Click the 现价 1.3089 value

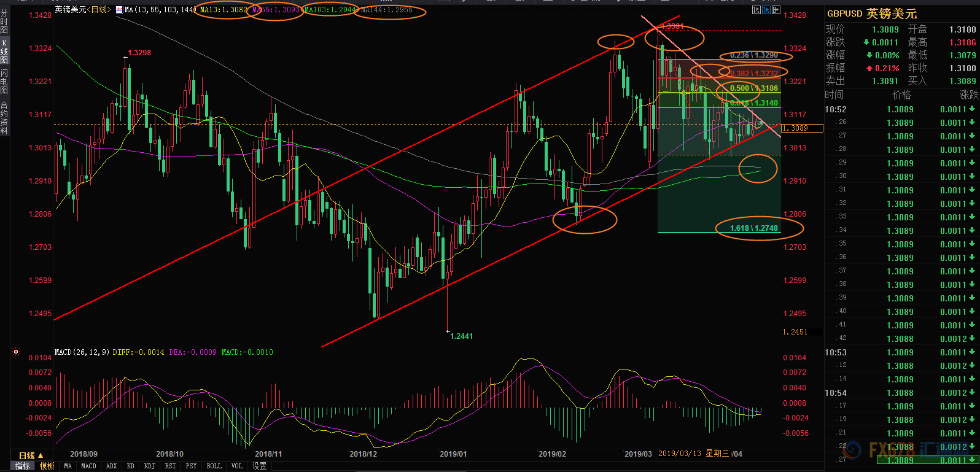click(x=885, y=29)
